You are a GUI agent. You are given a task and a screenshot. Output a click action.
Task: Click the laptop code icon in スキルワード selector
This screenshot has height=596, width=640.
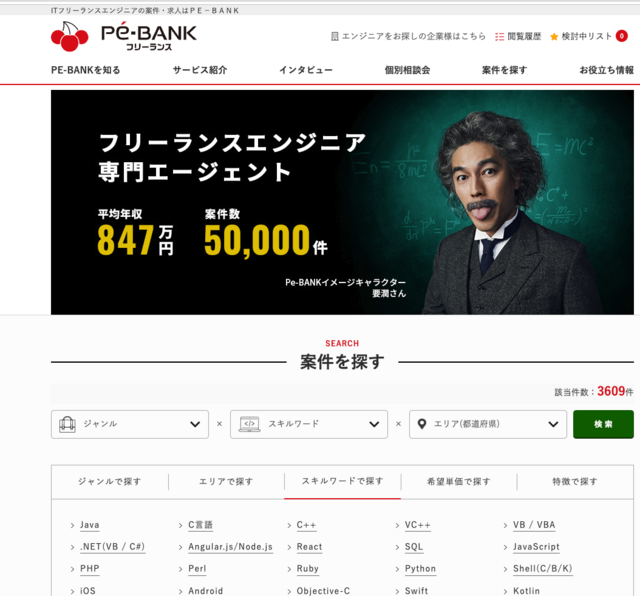(x=249, y=424)
